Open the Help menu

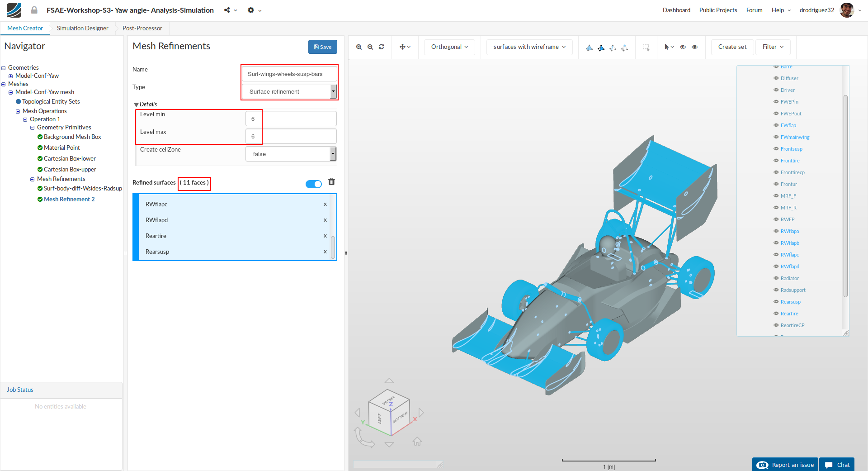pyautogui.click(x=781, y=10)
